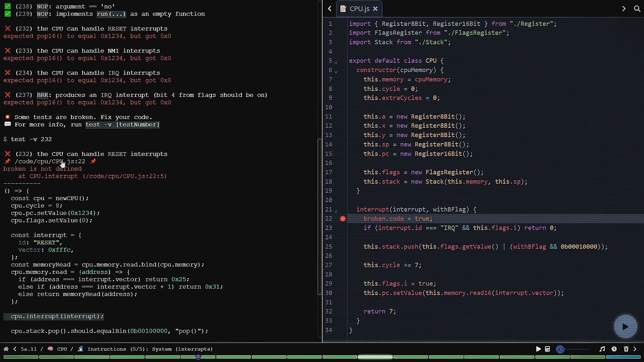Screen dimensions: 644x362
Task: Close the CPU.js tab
Action: [x=375, y=9]
